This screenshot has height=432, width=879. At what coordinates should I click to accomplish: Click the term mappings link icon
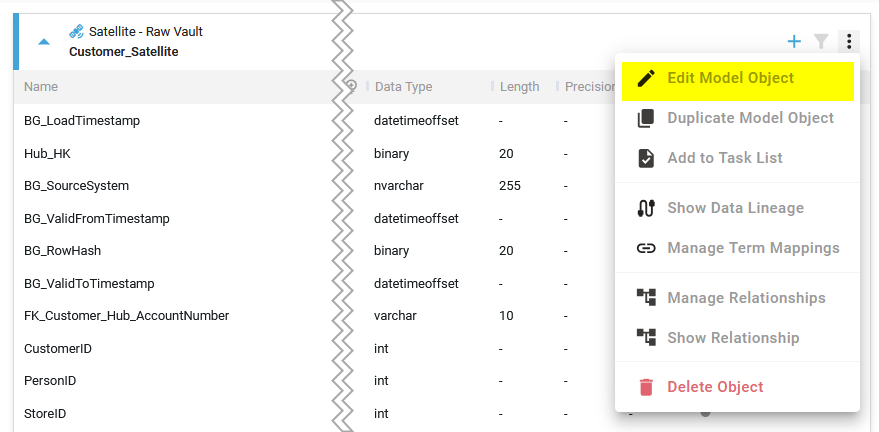coord(646,248)
